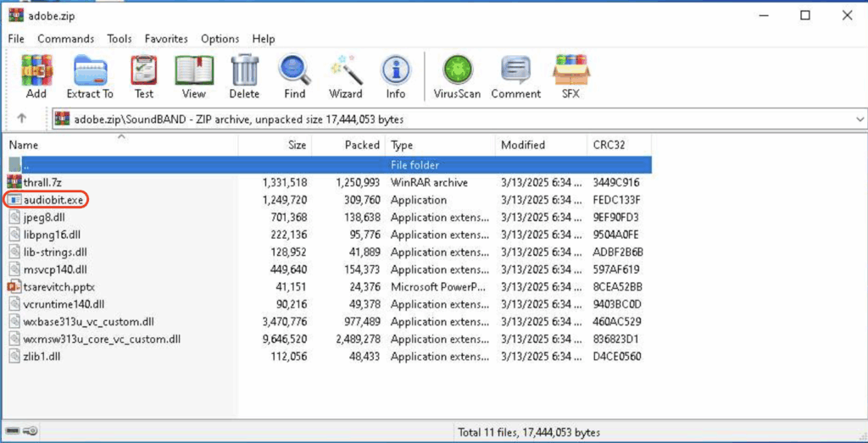Select the wxmsw313u_core_vc_custom.dll file name

102,339
